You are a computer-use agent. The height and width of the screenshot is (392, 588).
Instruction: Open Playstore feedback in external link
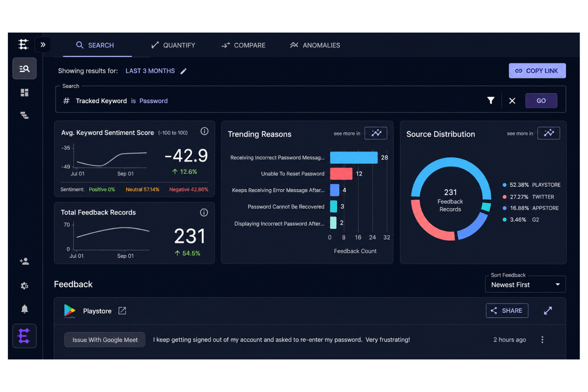(x=122, y=311)
